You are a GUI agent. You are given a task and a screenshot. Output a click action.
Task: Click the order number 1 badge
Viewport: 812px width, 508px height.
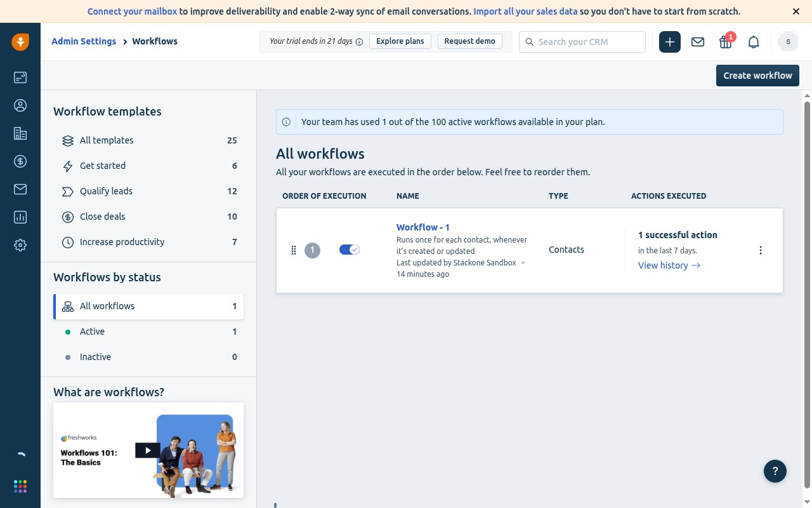[x=312, y=250]
